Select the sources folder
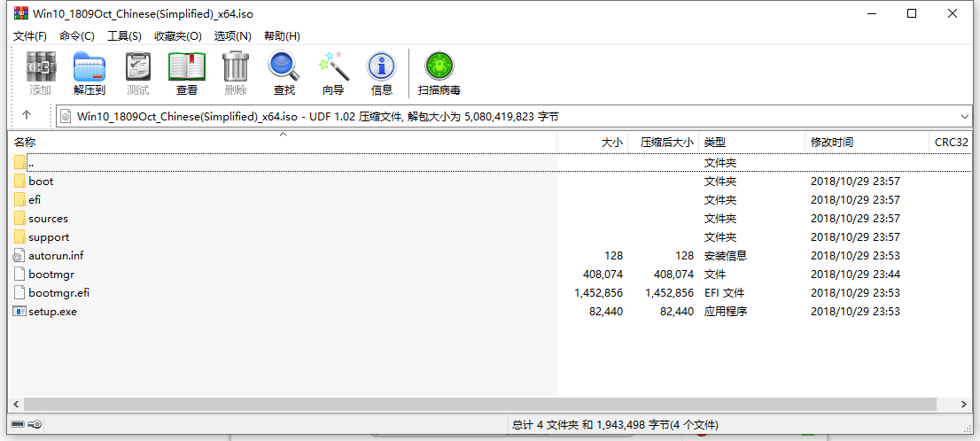The height and width of the screenshot is (441, 980). [x=48, y=219]
